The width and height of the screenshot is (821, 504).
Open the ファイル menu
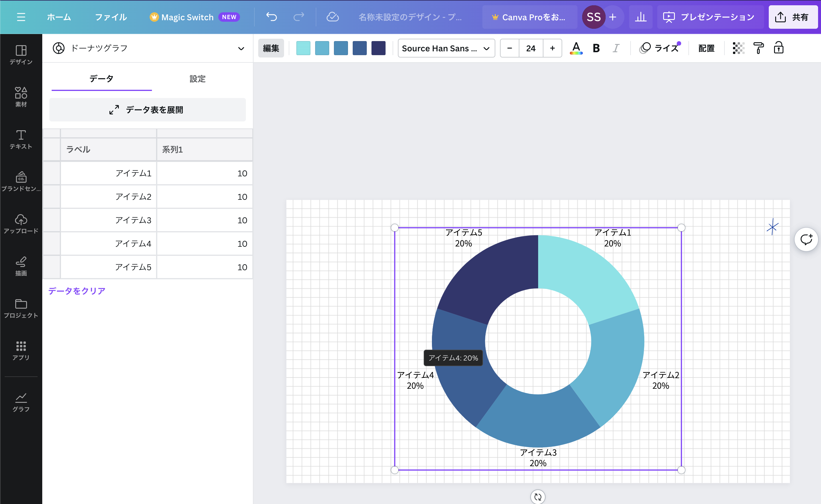[111, 17]
